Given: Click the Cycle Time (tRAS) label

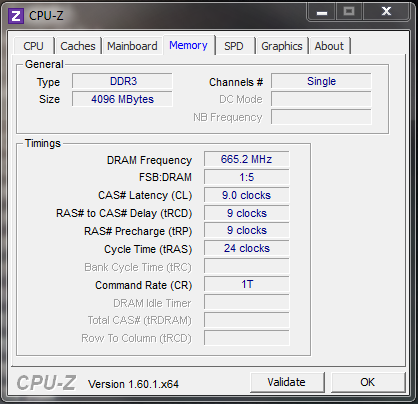Looking at the screenshot, I should pos(148,249).
